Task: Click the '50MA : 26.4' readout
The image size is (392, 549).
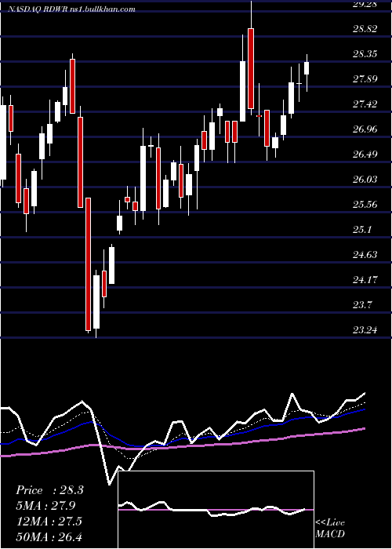Action: pyautogui.click(x=49, y=536)
